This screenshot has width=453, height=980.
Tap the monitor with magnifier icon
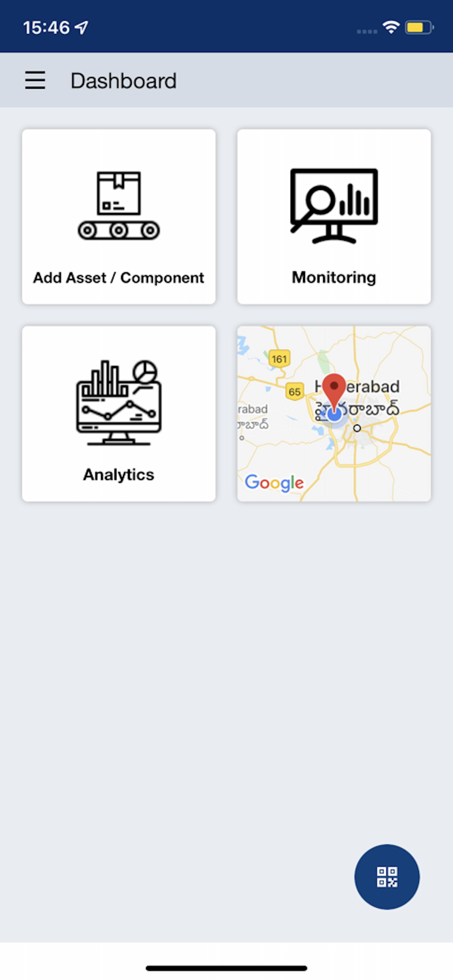click(x=334, y=206)
